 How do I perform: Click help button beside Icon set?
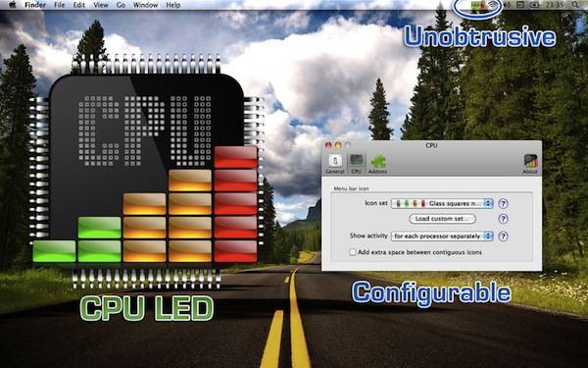pyautogui.click(x=504, y=203)
